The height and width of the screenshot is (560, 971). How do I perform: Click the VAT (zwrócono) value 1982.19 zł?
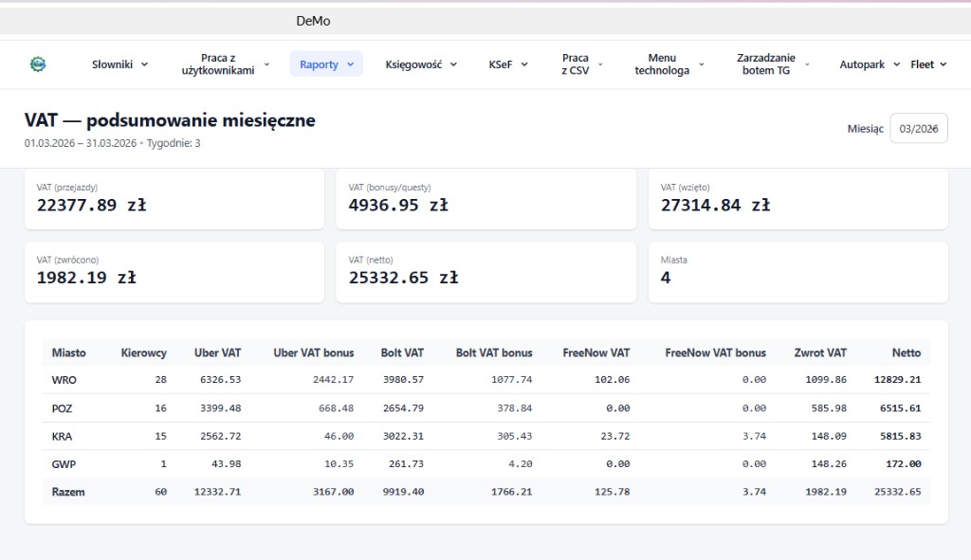point(86,278)
